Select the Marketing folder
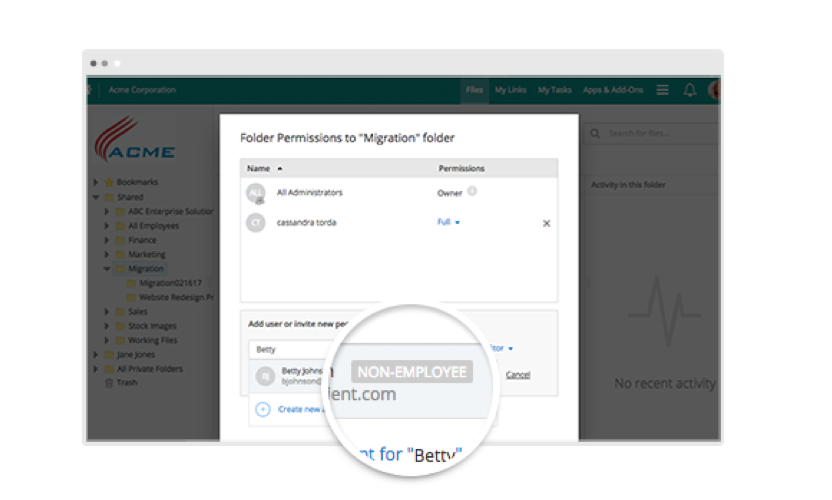Image resolution: width=832 pixels, height=500 pixels. tap(147, 254)
